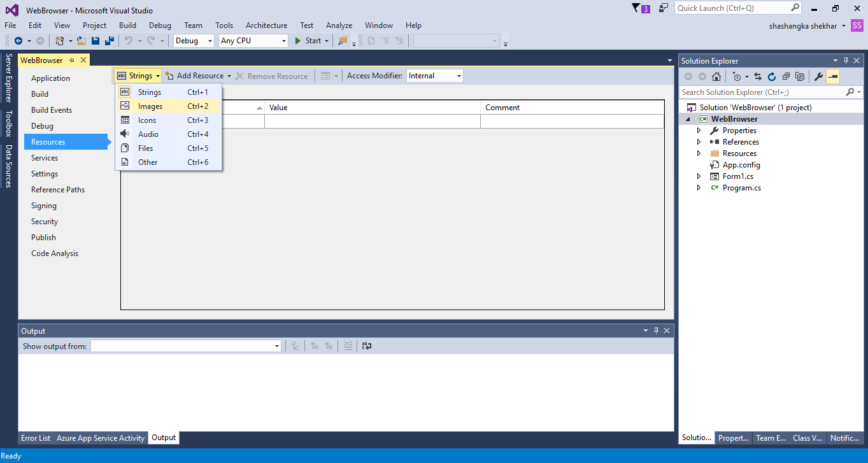
Task: Select Images from resource type menu
Action: 168,106
